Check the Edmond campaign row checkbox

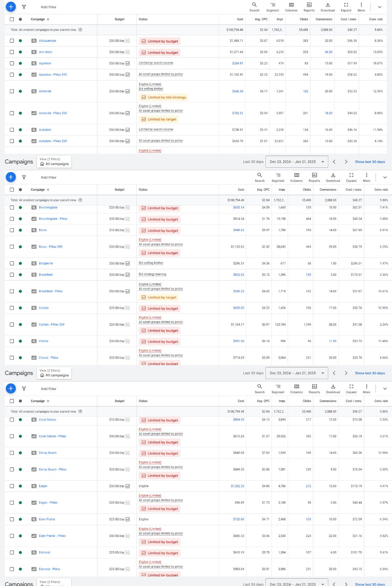coord(12,552)
